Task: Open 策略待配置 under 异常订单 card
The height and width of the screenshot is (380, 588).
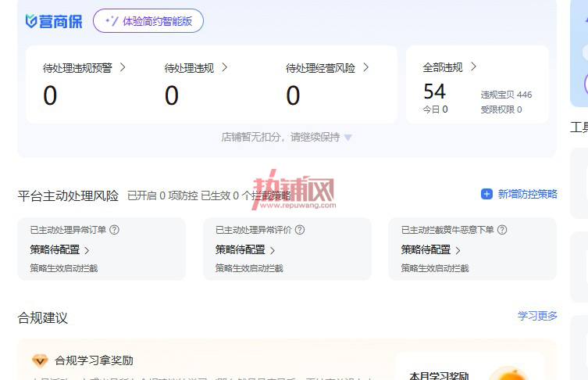Action: pos(59,249)
